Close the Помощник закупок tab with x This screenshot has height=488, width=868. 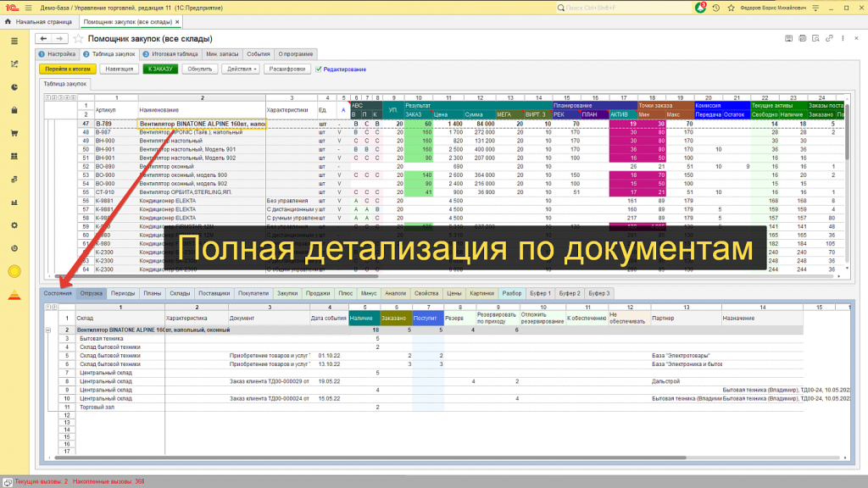(x=177, y=22)
